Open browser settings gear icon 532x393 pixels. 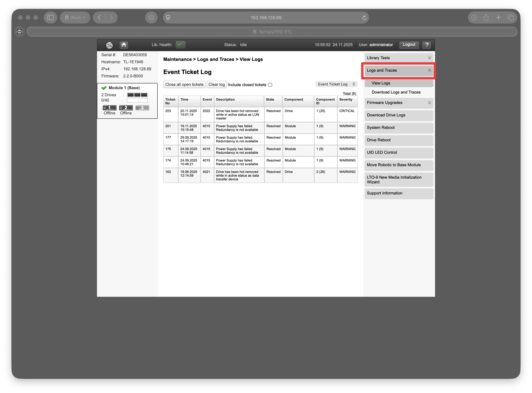tap(151, 18)
